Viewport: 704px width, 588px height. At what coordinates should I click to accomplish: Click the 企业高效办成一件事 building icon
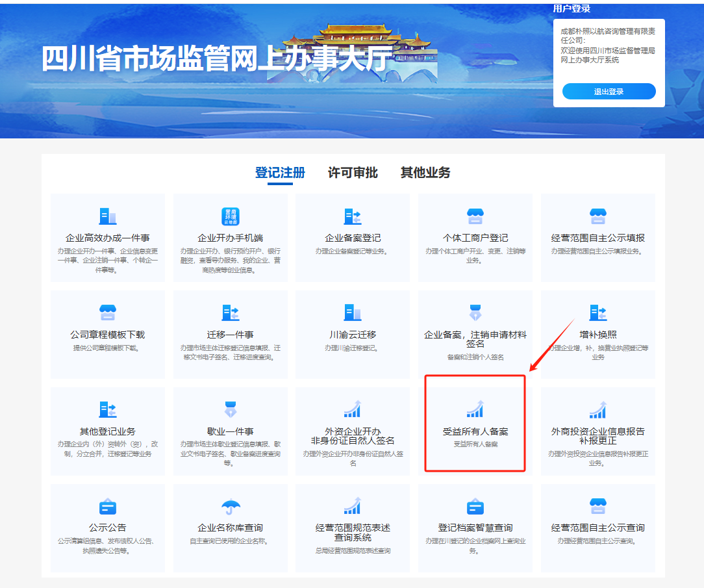point(107,216)
